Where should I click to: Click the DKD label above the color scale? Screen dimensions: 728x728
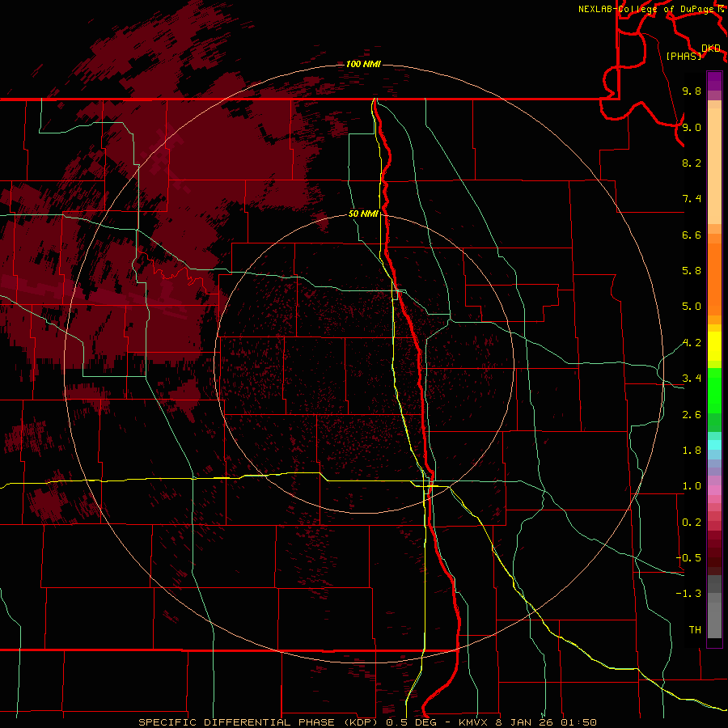pyautogui.click(x=711, y=49)
